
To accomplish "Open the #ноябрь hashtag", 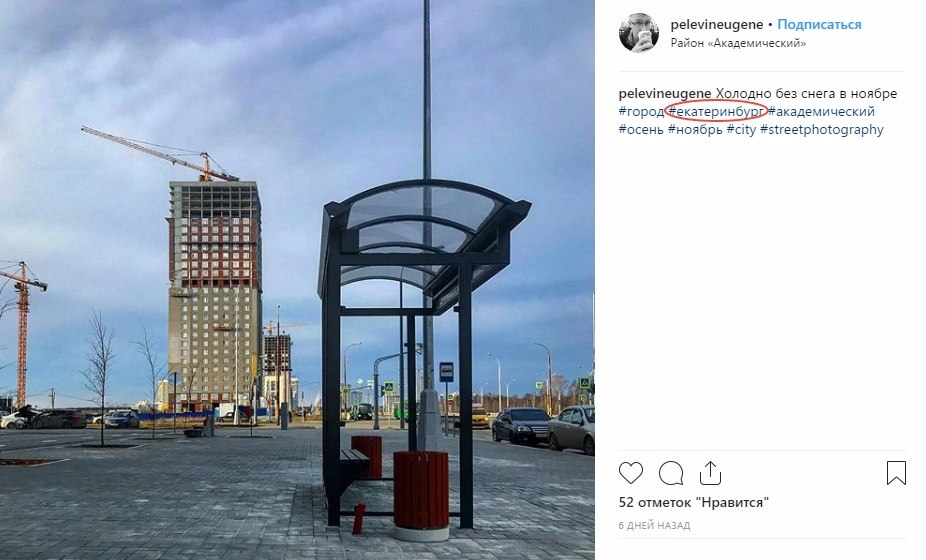I will 695,130.
